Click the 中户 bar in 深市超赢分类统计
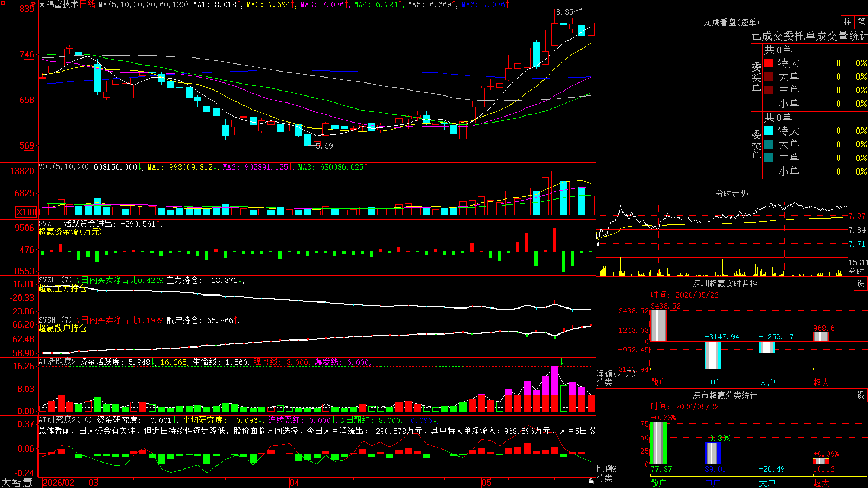The width and height of the screenshot is (868, 488). [712, 453]
